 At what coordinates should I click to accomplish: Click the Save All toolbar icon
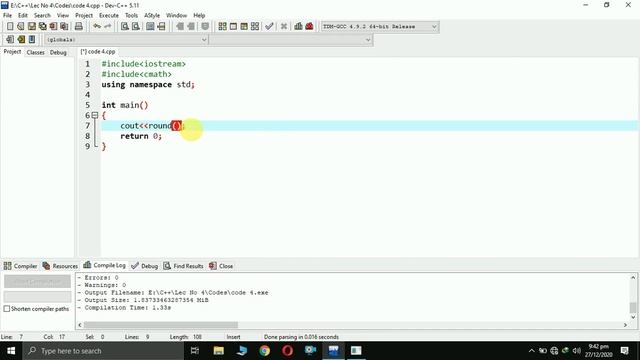tap(42, 27)
